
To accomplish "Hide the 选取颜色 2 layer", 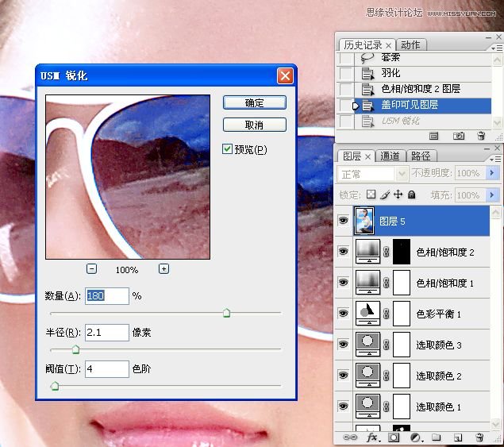I will tap(344, 376).
